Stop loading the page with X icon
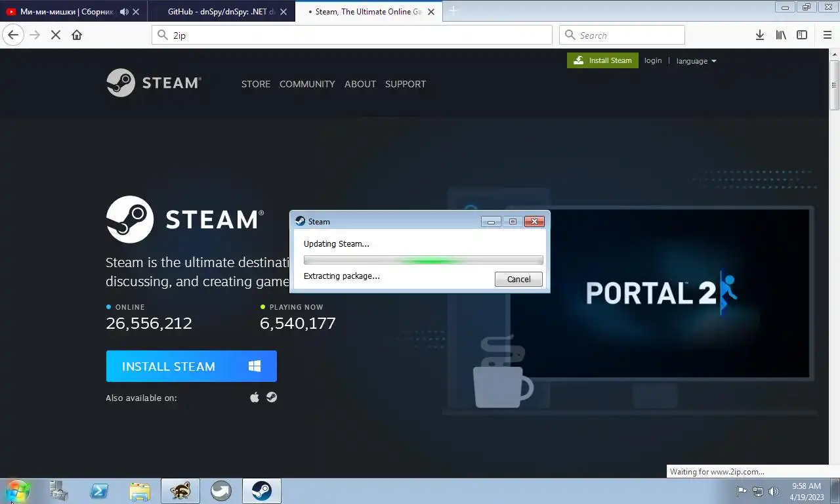The height and width of the screenshot is (504, 840). pyautogui.click(x=56, y=35)
